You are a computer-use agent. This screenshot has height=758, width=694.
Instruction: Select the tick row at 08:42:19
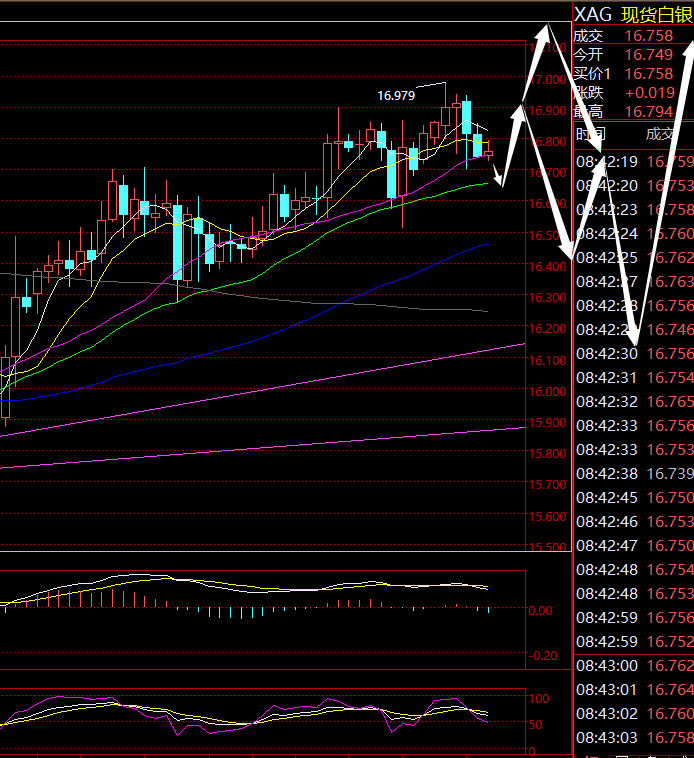(634, 161)
